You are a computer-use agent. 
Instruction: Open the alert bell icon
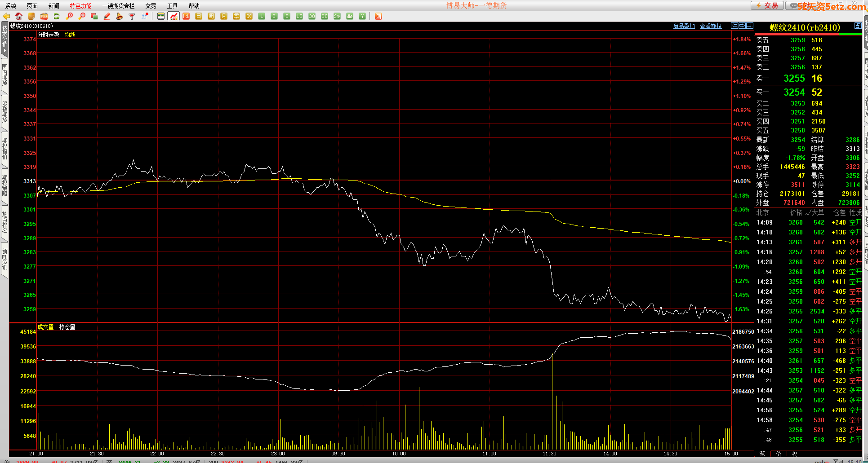(x=119, y=16)
